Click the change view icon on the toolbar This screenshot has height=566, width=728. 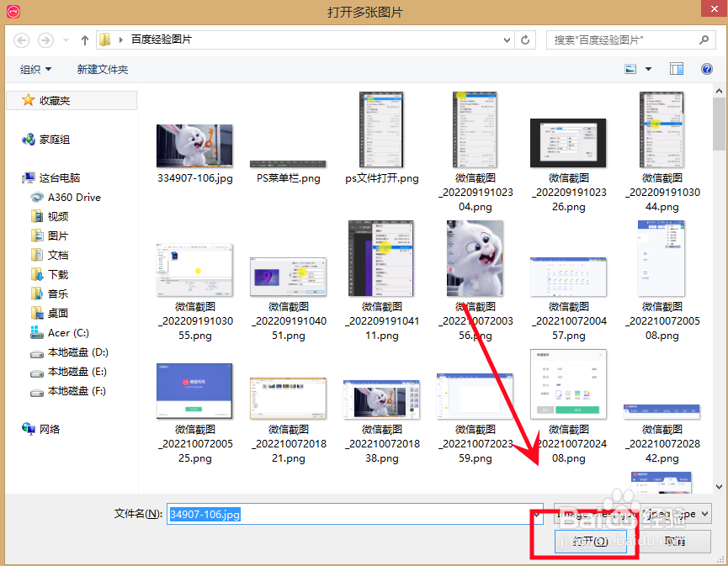630,68
